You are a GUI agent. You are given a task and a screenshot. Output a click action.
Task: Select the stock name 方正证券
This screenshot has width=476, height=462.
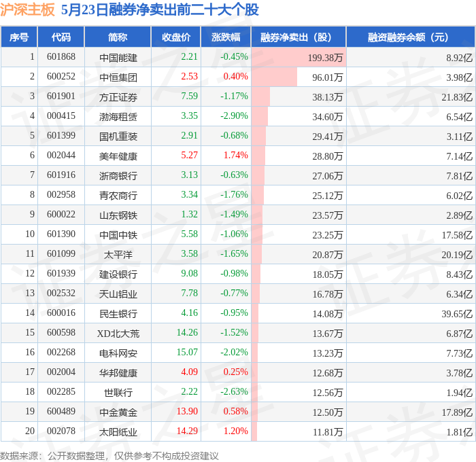click(x=118, y=96)
